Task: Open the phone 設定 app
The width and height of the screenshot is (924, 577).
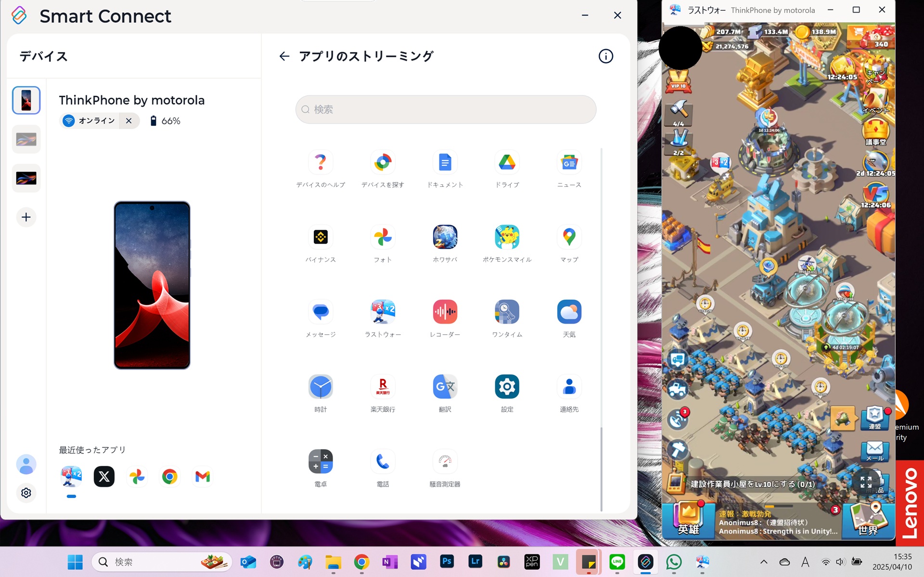Action: click(x=507, y=386)
